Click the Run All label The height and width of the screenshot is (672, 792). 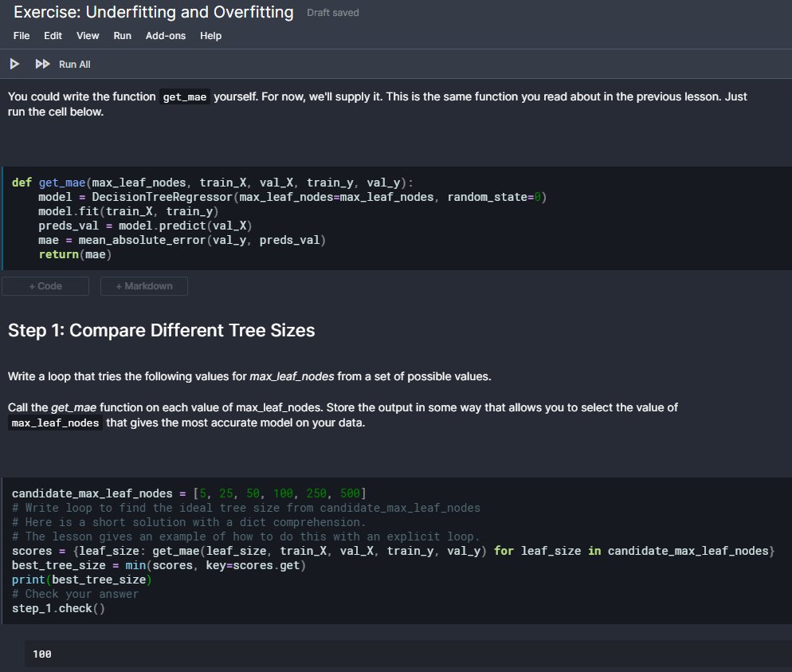pos(75,65)
